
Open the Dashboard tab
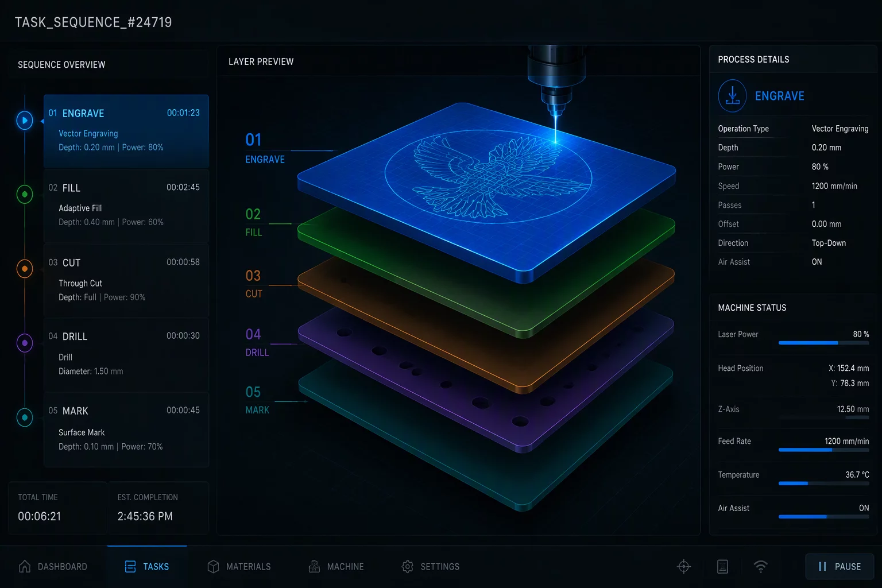click(x=53, y=567)
